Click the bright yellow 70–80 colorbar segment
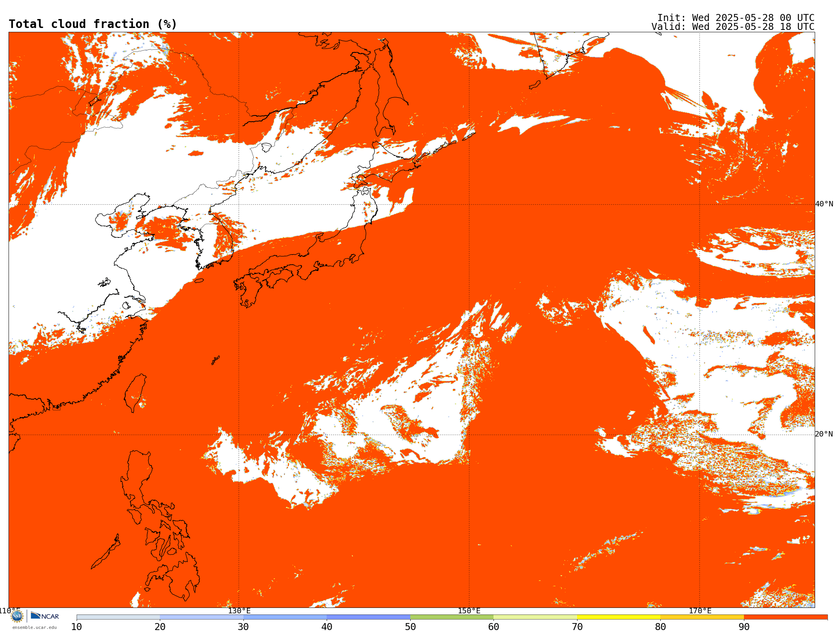This screenshot has width=840, height=632. point(619,617)
